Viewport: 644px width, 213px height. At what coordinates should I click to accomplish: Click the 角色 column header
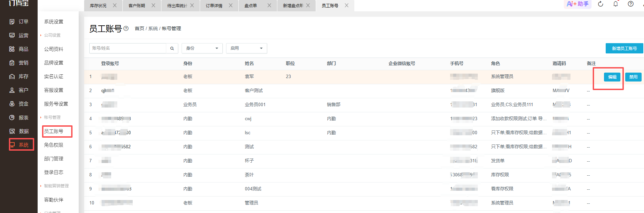pos(496,63)
